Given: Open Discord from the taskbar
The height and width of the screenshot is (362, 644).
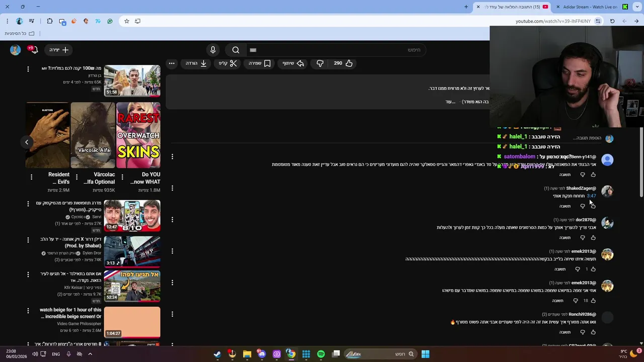Looking at the screenshot, I should (262, 354).
